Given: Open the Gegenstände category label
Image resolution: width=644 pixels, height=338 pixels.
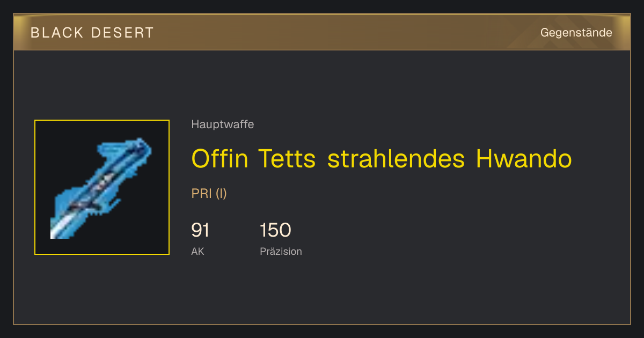Looking at the screenshot, I should click(576, 33).
